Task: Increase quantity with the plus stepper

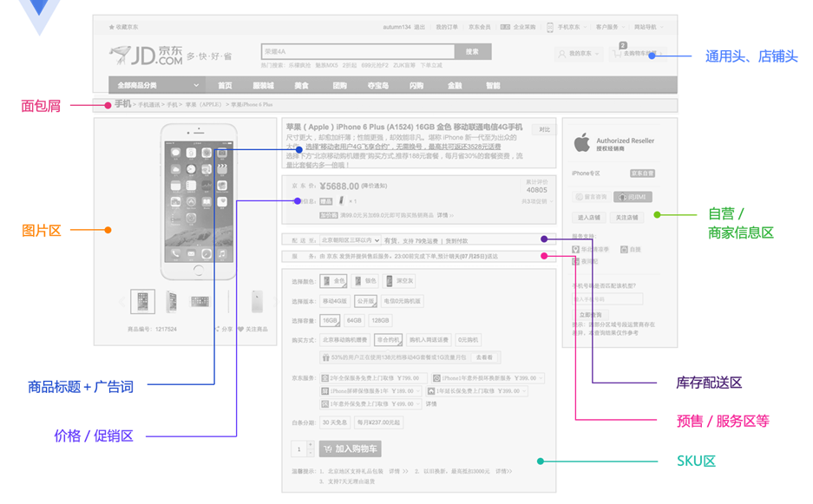Action: point(310,444)
